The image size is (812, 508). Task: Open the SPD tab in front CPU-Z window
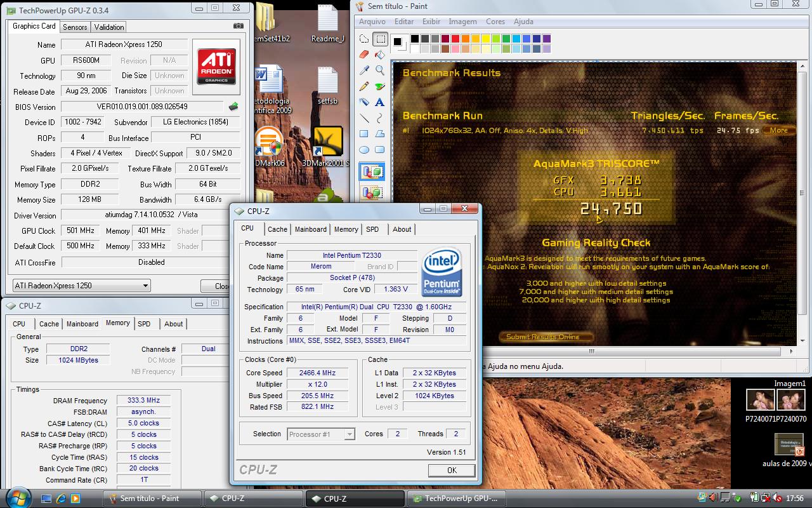click(x=372, y=229)
